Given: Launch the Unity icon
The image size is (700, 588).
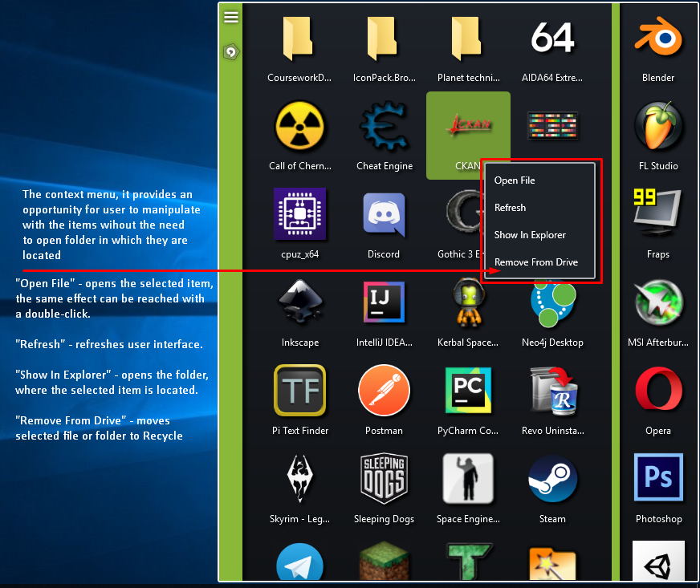Looking at the screenshot, I should pyautogui.click(x=658, y=562).
